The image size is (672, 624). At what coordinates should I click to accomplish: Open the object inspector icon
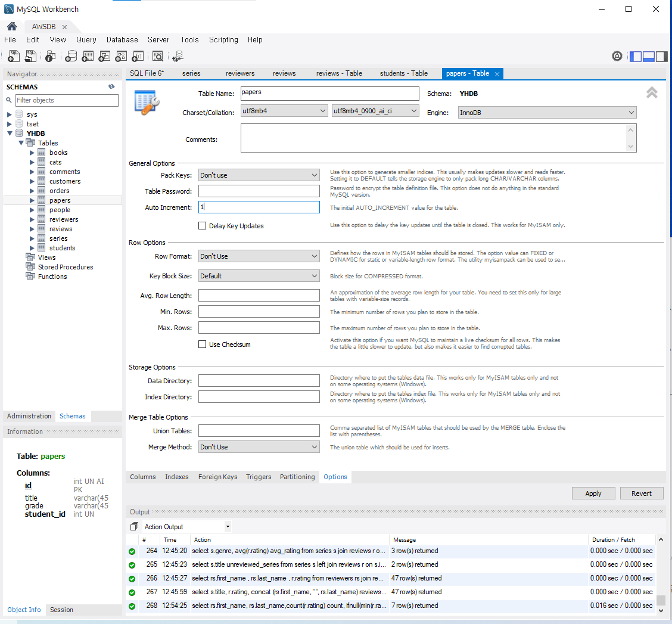(x=50, y=56)
